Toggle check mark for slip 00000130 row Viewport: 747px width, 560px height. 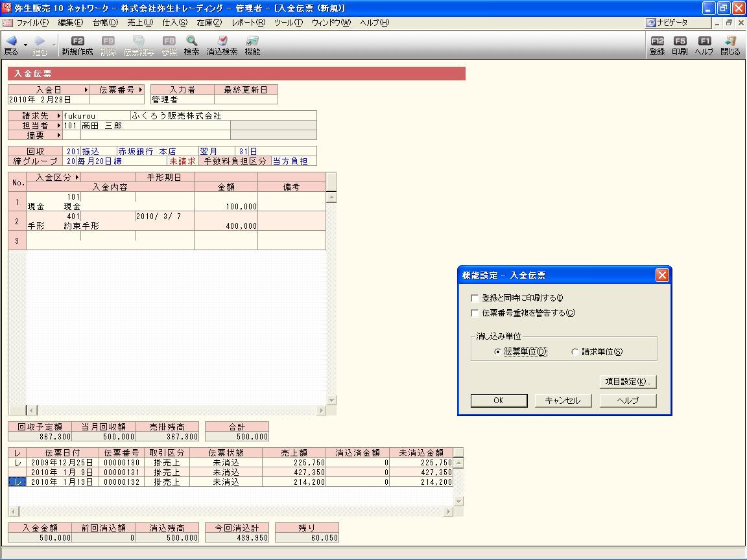tap(17, 463)
